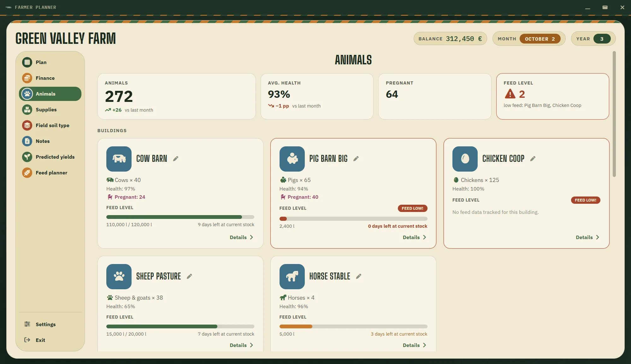Click the Horse Stable horse tile icon
Viewport: 631px width, 364px height.
click(292, 277)
